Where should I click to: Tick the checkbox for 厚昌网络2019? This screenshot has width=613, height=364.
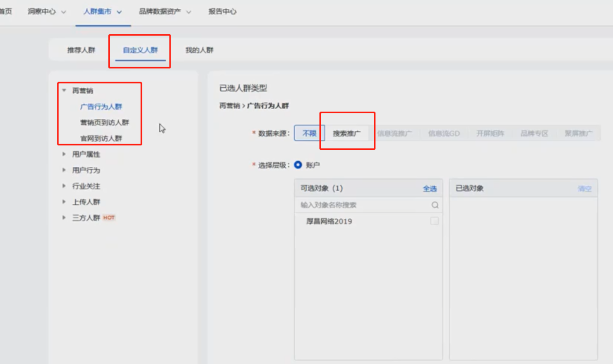pyautogui.click(x=434, y=221)
